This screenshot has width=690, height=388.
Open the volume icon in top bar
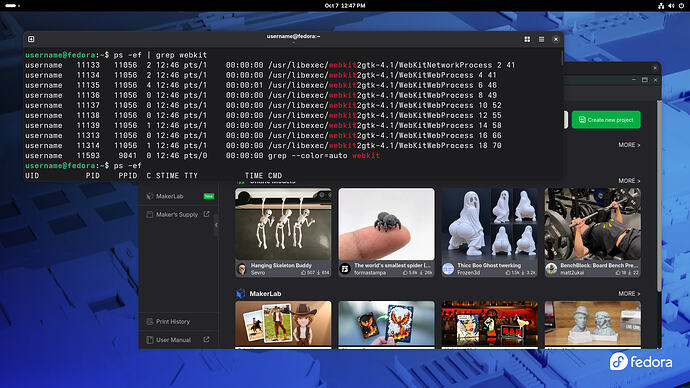click(x=671, y=6)
